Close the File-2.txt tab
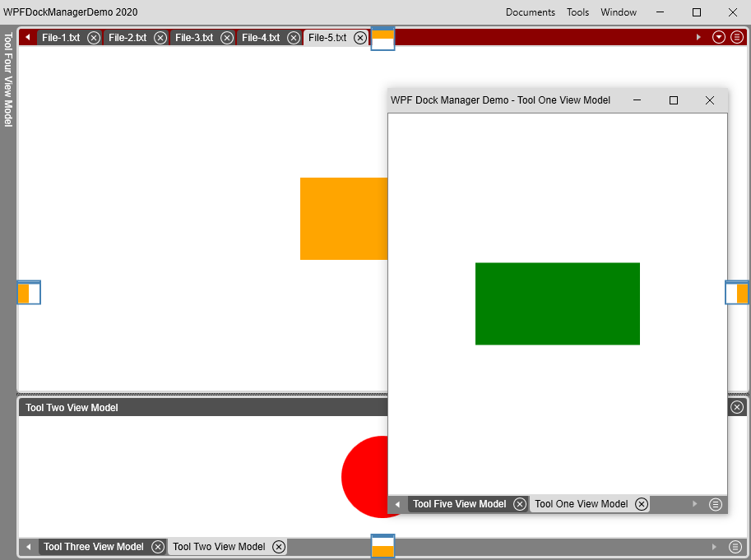The height and width of the screenshot is (560, 751). 160,38
